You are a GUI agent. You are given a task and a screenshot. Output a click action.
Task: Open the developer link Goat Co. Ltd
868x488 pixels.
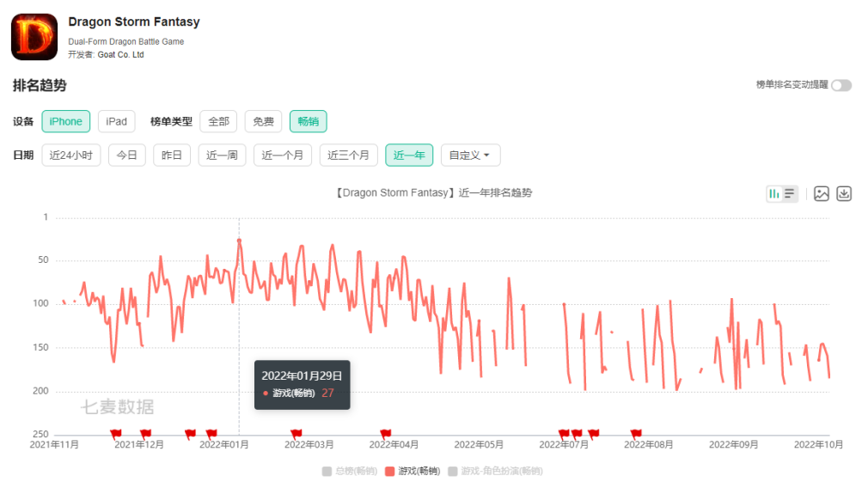coord(120,55)
